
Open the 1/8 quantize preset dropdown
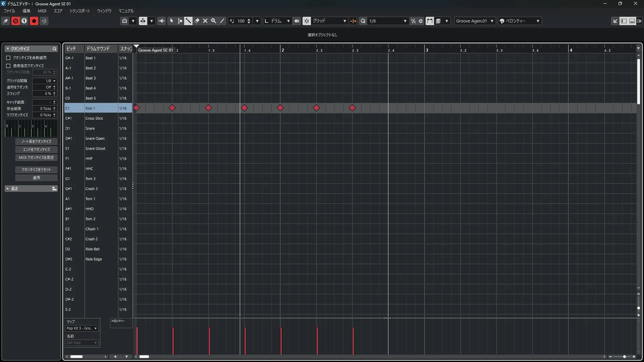tap(405, 21)
